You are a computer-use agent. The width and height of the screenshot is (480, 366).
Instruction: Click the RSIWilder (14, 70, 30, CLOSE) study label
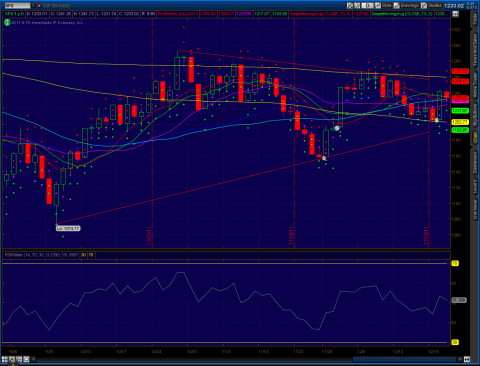pyautogui.click(x=32, y=255)
